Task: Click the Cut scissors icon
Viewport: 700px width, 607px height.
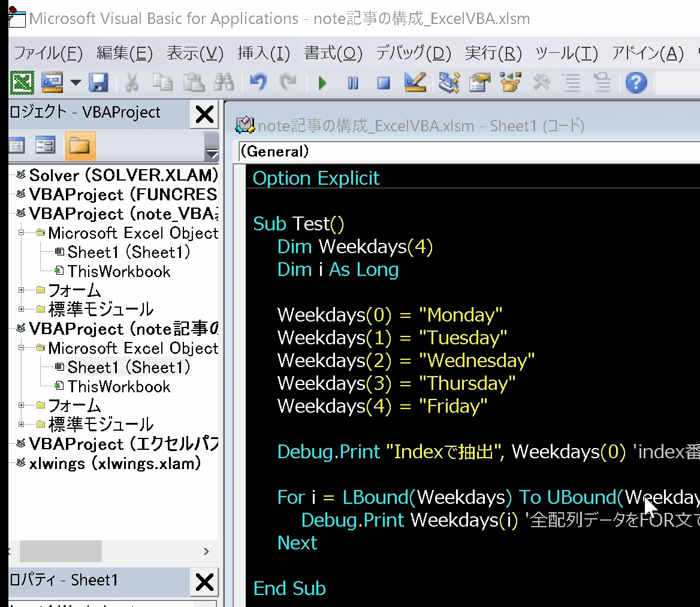Action: pos(132,83)
